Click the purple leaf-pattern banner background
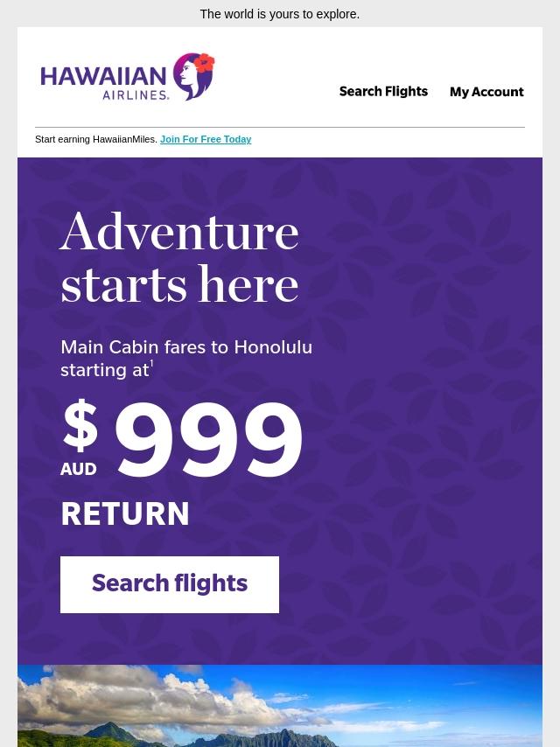The width and height of the screenshot is (560, 747). [419, 409]
